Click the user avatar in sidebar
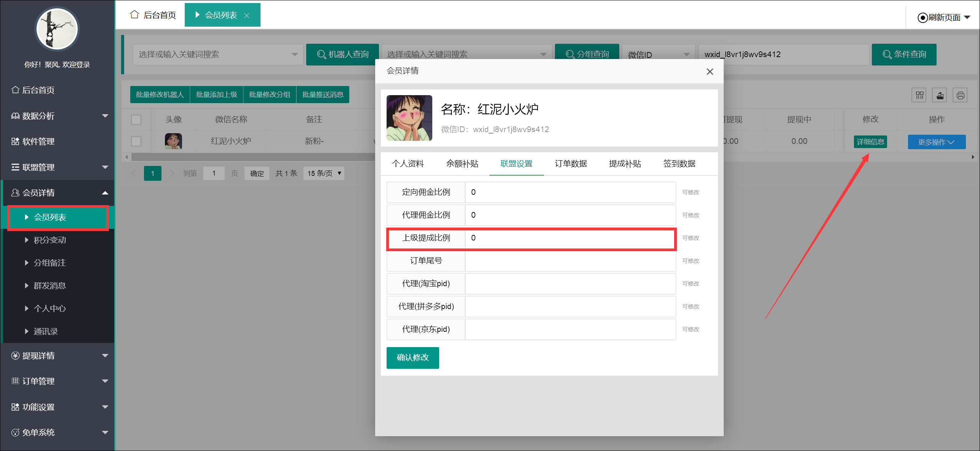Viewport: 980px width, 451px height. [57, 29]
